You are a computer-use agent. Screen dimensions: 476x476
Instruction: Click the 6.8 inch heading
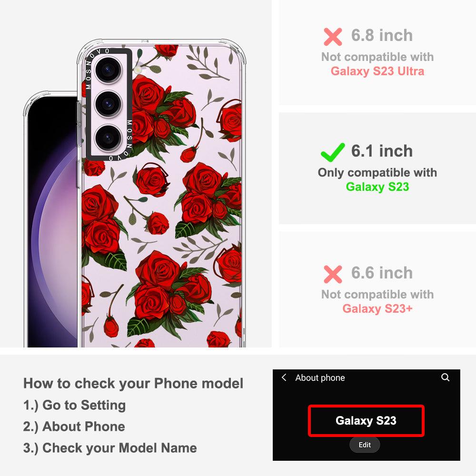click(382, 36)
